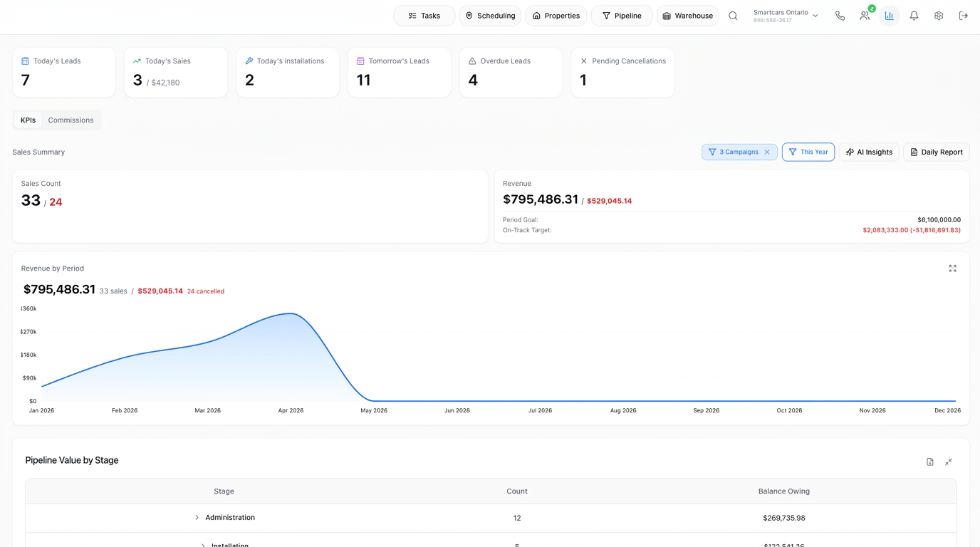980x547 pixels.
Task: Click the phone call icon
Action: (840, 16)
